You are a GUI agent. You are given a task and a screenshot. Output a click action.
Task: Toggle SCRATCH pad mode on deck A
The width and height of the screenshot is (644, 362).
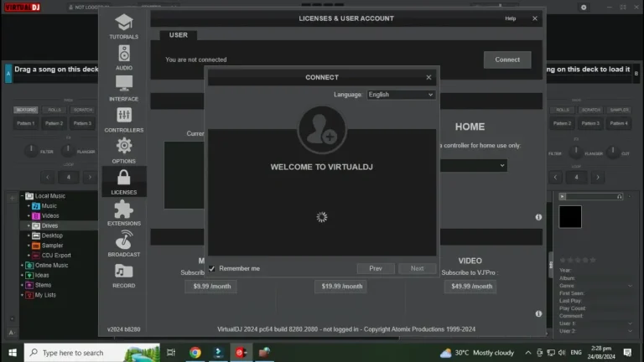[x=82, y=110]
